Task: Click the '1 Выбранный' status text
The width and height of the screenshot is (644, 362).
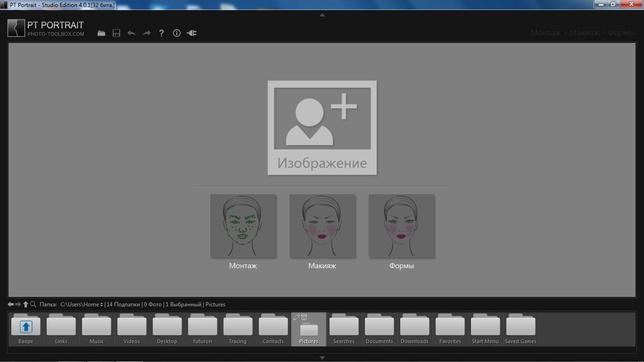Action: click(x=183, y=304)
